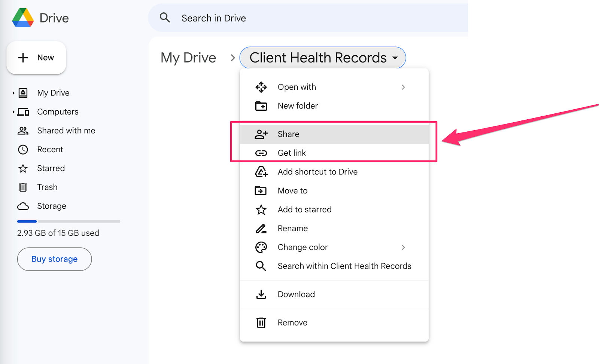Select New folder from the menu
The height and width of the screenshot is (364, 599).
pos(297,106)
